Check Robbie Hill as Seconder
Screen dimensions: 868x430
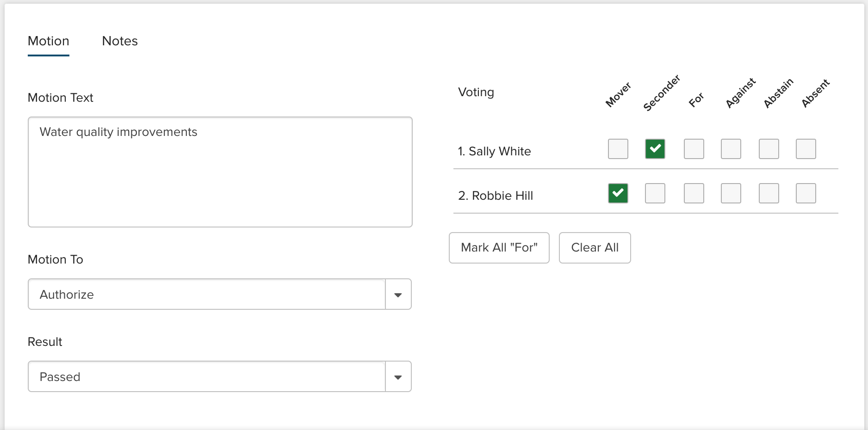pos(655,193)
